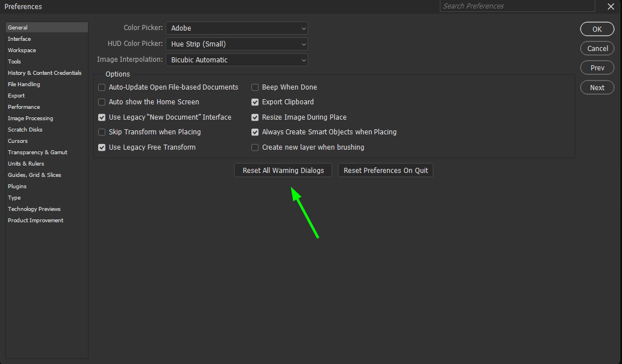The width and height of the screenshot is (622, 364).
Task: Open the Performance preferences section
Action: [x=24, y=107]
